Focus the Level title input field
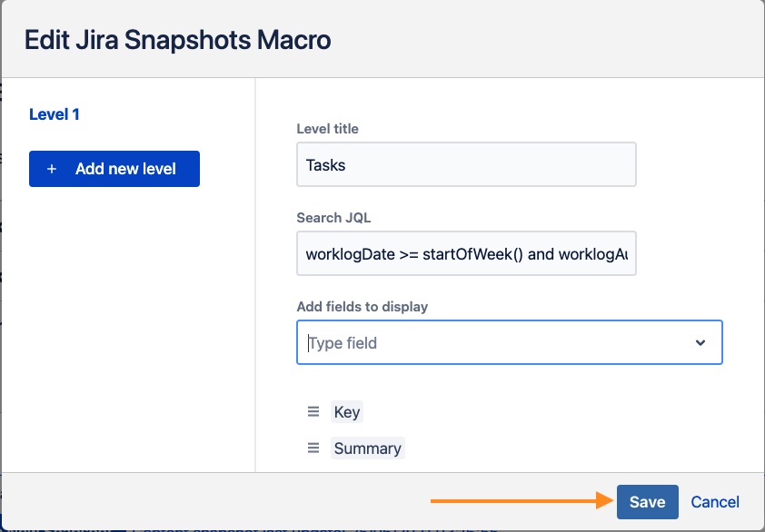The image size is (765, 532). pos(466,164)
